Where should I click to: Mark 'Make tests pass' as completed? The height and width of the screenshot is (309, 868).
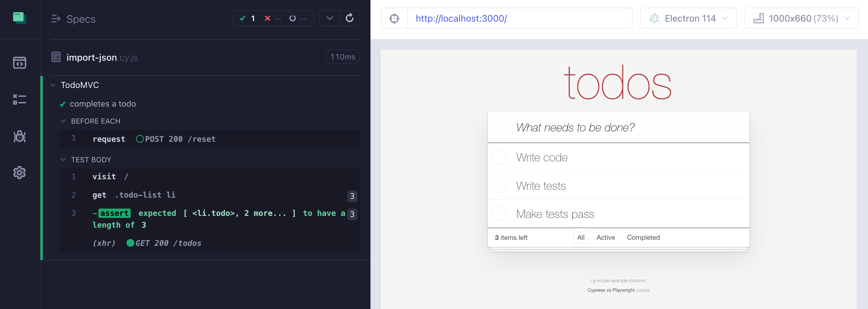coord(499,214)
